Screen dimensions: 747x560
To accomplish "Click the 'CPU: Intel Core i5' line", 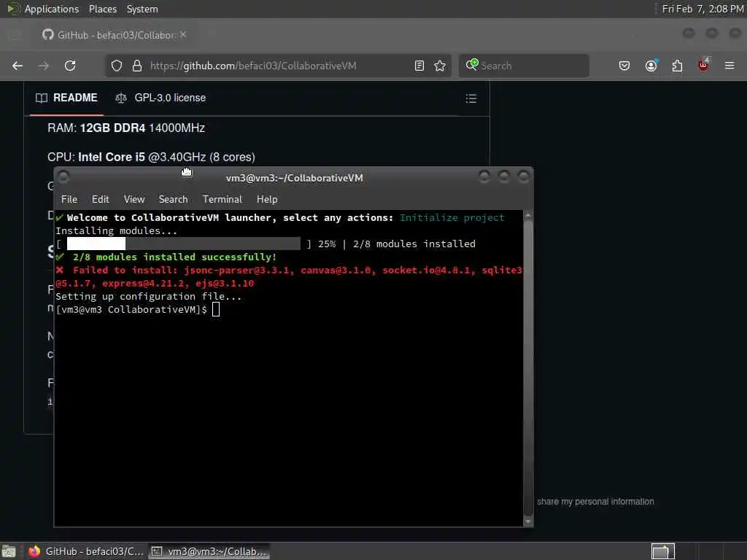I will click(151, 157).
